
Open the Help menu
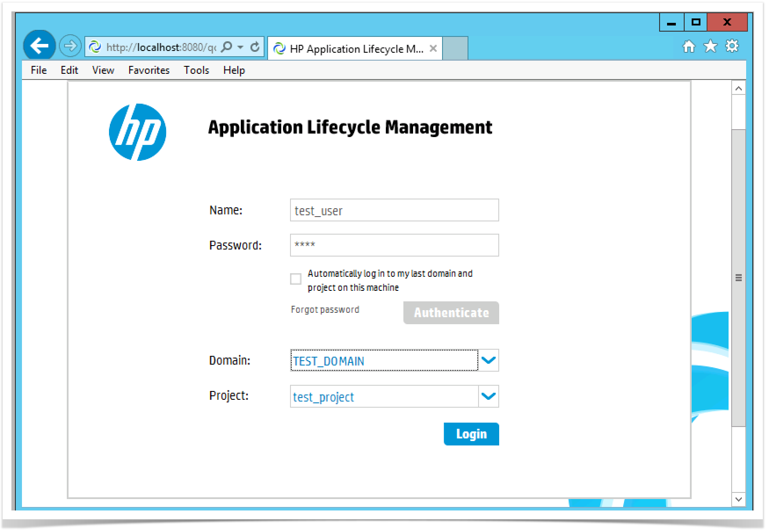234,70
